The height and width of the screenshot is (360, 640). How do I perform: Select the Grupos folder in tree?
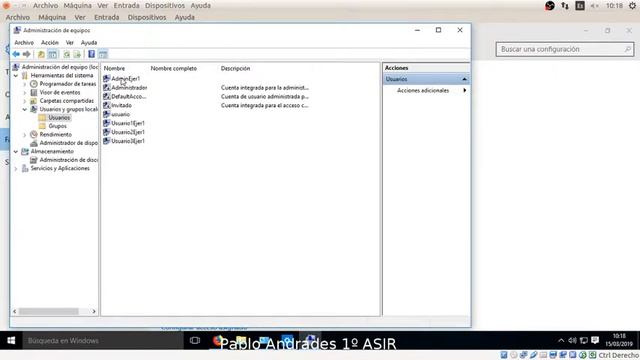[53, 126]
